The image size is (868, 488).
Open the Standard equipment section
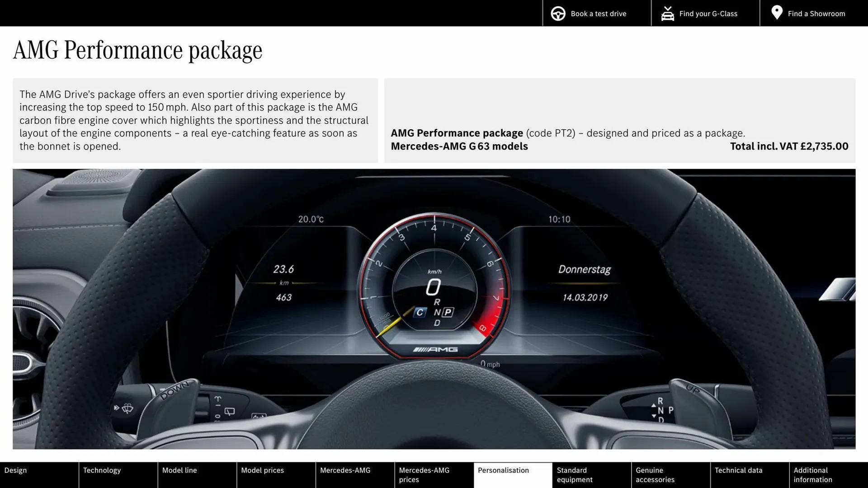tap(574, 474)
